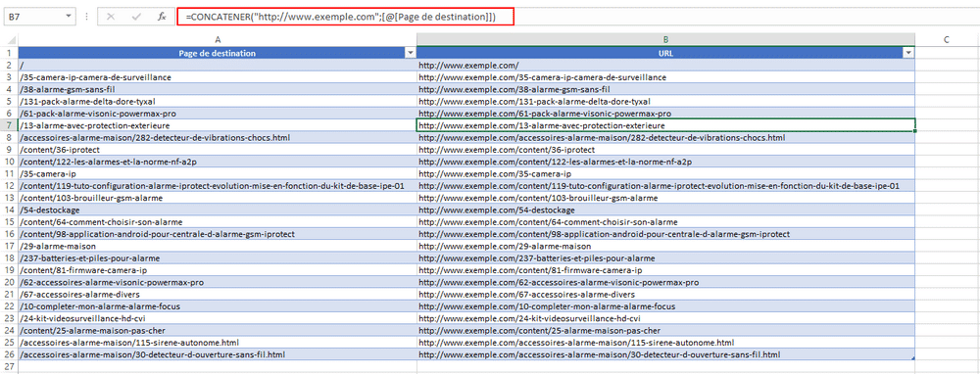980x374 pixels.
Task: Select row 26 header
Action: 9,354
